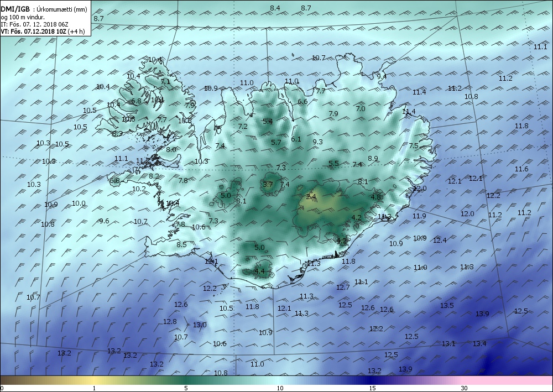Click the '8.2' value on the map
The image size is (553, 392).
coord(154,176)
